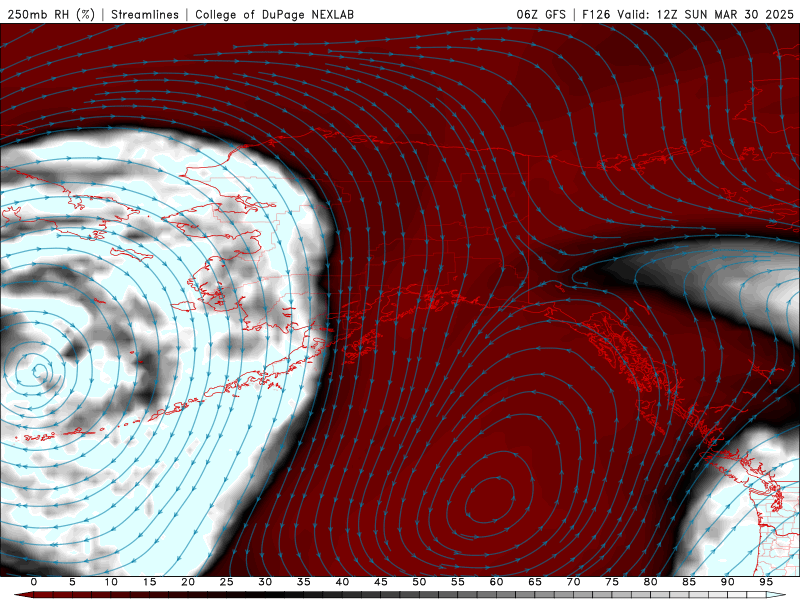
Task: Click the 85 value label on the colorbar
Action: pyautogui.click(x=689, y=582)
